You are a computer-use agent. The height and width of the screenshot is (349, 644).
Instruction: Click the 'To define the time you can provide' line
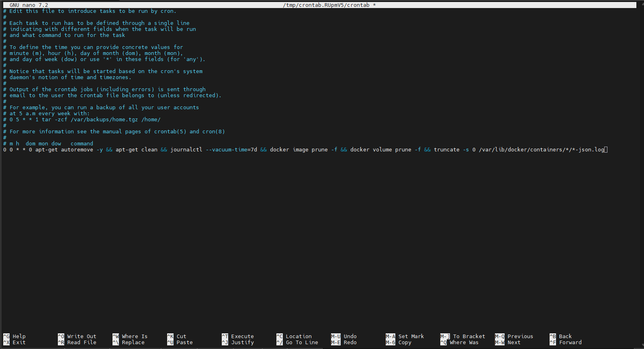[x=93, y=47]
